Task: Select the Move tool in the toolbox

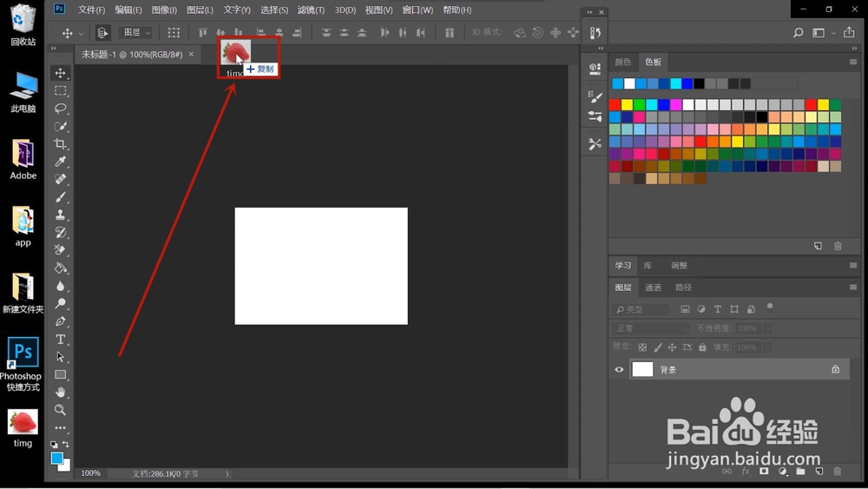Action: pyautogui.click(x=61, y=73)
